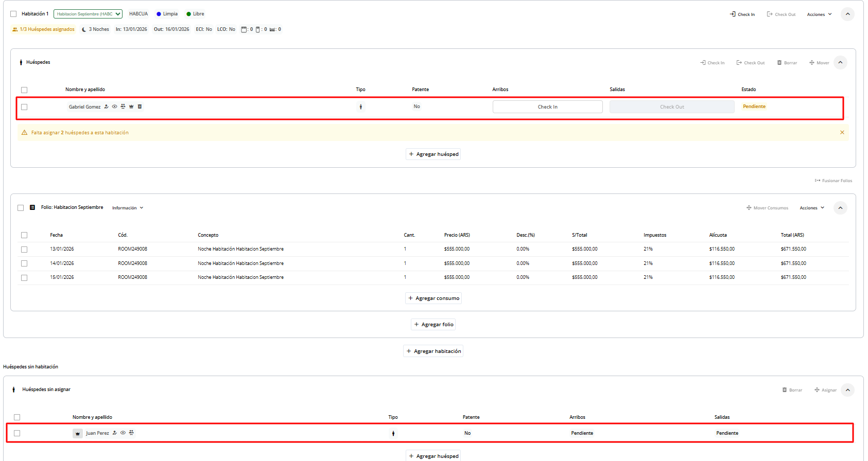
Task: Tick the Habitación 1 checkbox
Action: point(13,14)
